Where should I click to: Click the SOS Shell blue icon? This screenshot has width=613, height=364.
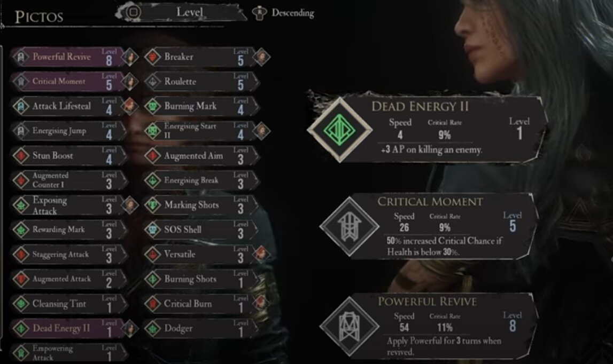tap(152, 230)
